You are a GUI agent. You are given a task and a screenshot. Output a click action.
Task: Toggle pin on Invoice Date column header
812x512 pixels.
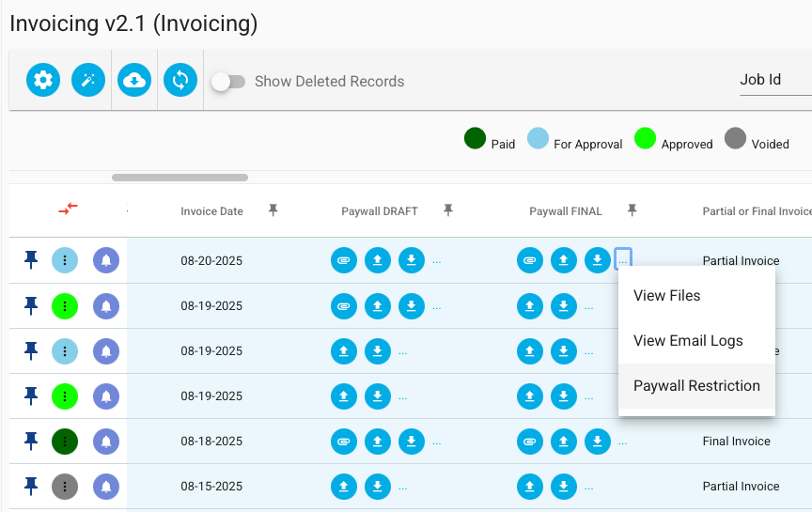(x=273, y=210)
